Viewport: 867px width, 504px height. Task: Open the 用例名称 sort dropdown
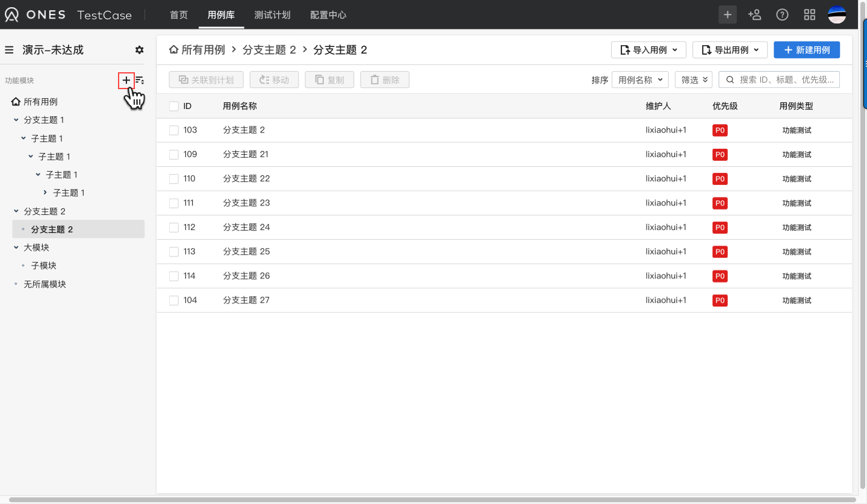(x=640, y=79)
